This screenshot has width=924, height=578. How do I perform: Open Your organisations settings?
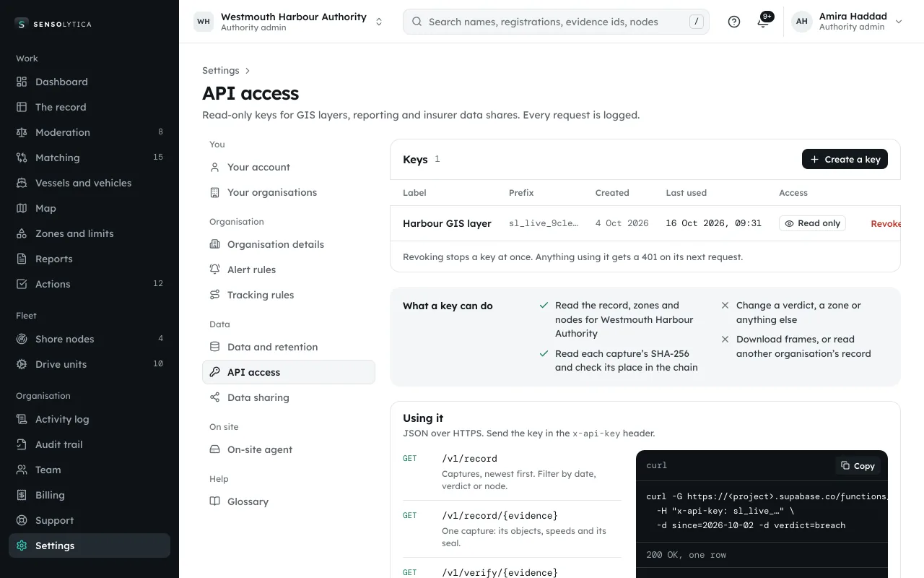click(289, 192)
